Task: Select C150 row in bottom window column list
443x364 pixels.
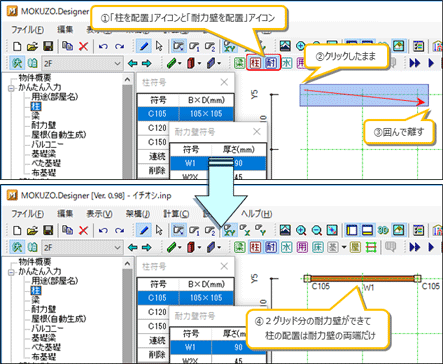Action: coord(153,326)
